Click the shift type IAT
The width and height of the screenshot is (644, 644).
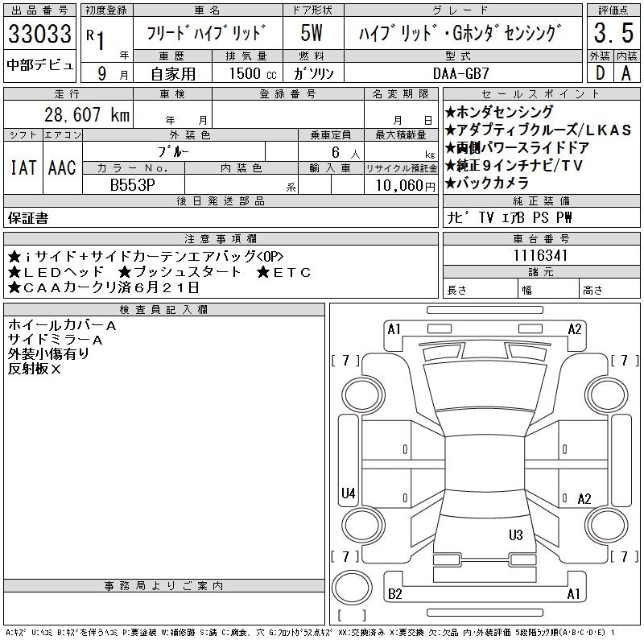23,167
